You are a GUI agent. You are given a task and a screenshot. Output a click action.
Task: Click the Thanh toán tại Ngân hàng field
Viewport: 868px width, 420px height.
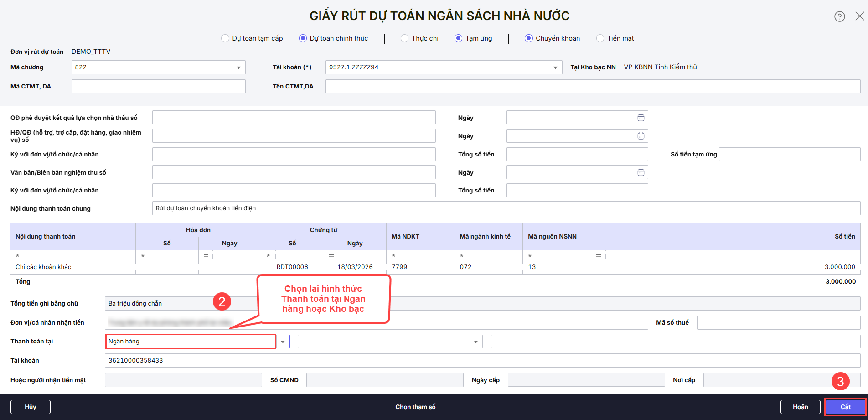coord(191,342)
